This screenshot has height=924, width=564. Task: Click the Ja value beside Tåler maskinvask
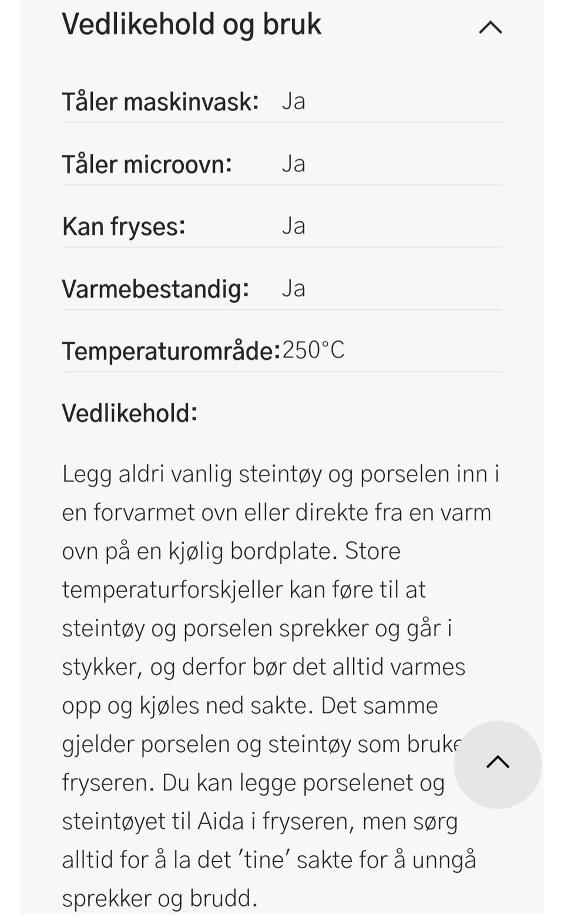click(293, 102)
